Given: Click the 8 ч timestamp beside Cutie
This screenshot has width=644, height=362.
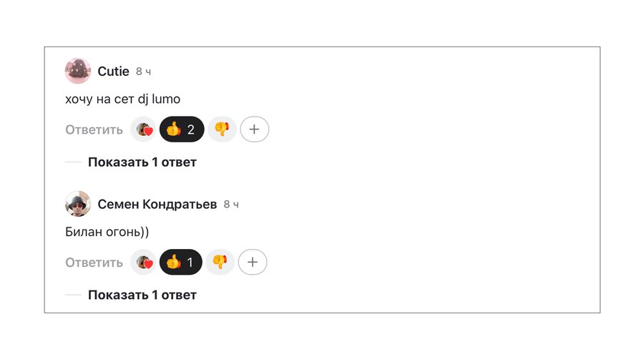Looking at the screenshot, I should coord(143,72).
